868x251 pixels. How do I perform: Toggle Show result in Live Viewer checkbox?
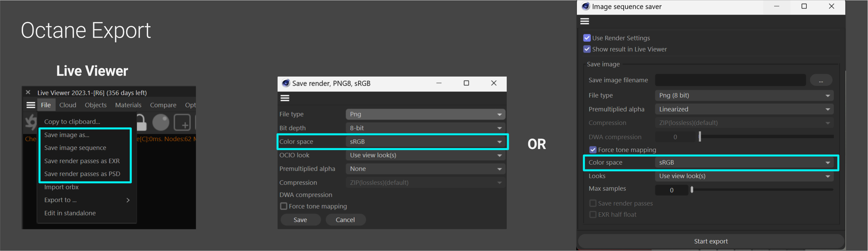click(x=587, y=49)
